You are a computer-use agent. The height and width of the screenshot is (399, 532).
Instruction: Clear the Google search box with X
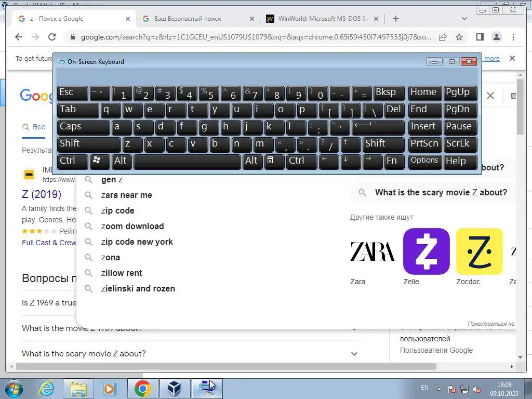[490, 96]
